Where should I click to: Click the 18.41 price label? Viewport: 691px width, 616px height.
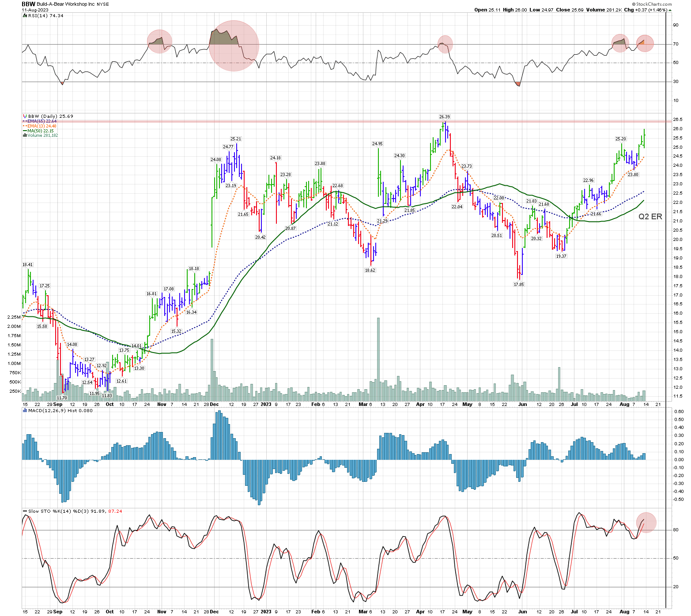27,264
